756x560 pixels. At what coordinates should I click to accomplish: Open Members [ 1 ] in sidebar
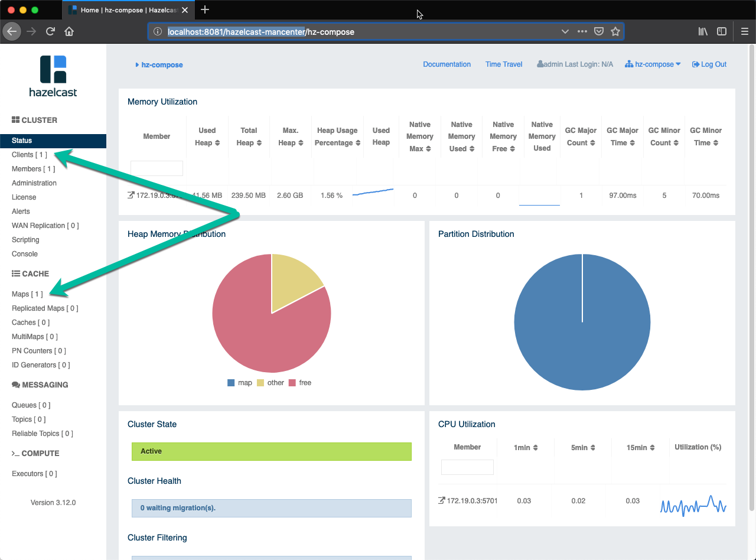33,169
